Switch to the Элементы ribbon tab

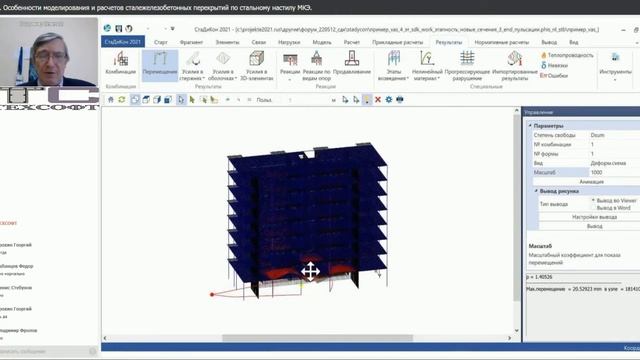click(227, 42)
